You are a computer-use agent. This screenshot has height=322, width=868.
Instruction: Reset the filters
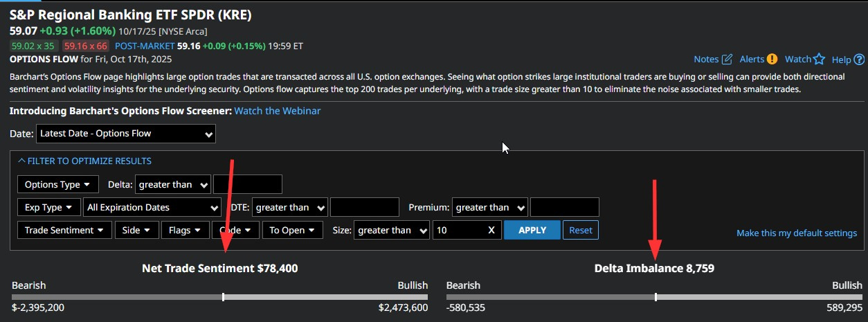tap(581, 230)
